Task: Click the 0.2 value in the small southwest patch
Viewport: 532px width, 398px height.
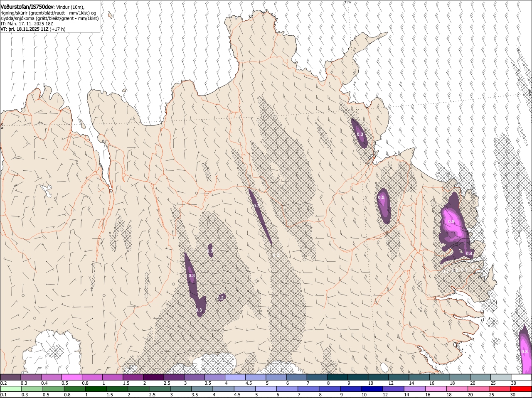Action: (221, 298)
